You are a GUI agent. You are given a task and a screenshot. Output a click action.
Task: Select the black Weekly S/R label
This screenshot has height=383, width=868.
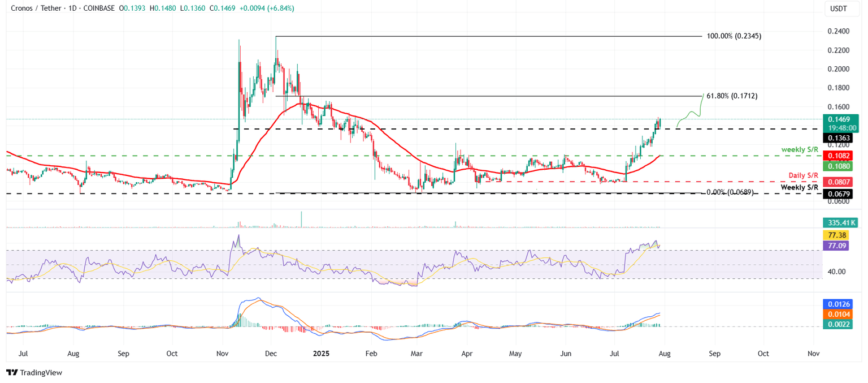click(800, 187)
